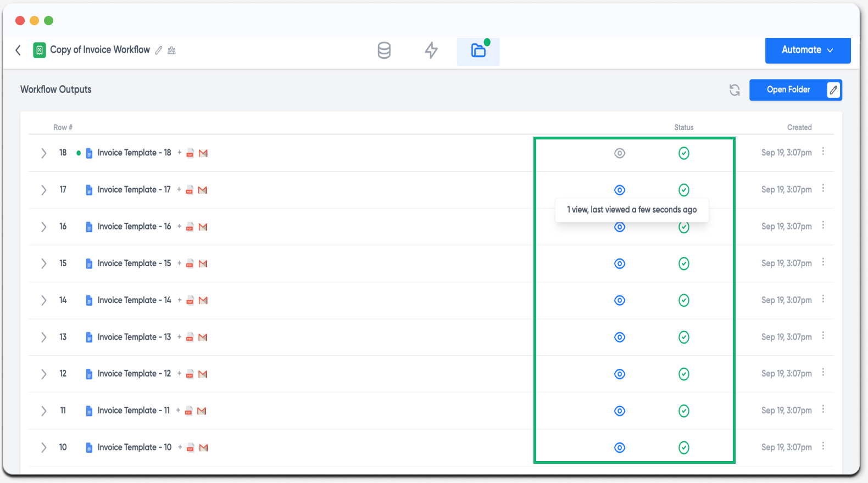The height and width of the screenshot is (483, 868).
Task: Click the green status checkmark for row 14
Action: point(684,300)
